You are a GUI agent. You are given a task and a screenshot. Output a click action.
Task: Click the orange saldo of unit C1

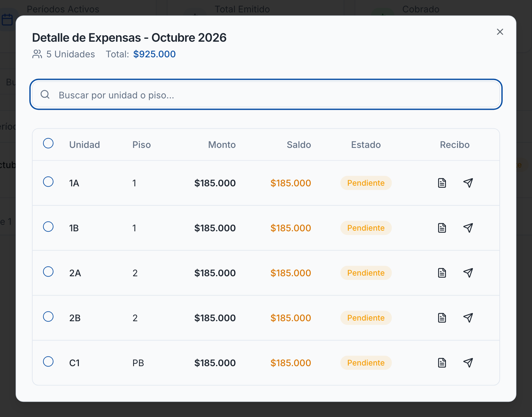pos(291,363)
